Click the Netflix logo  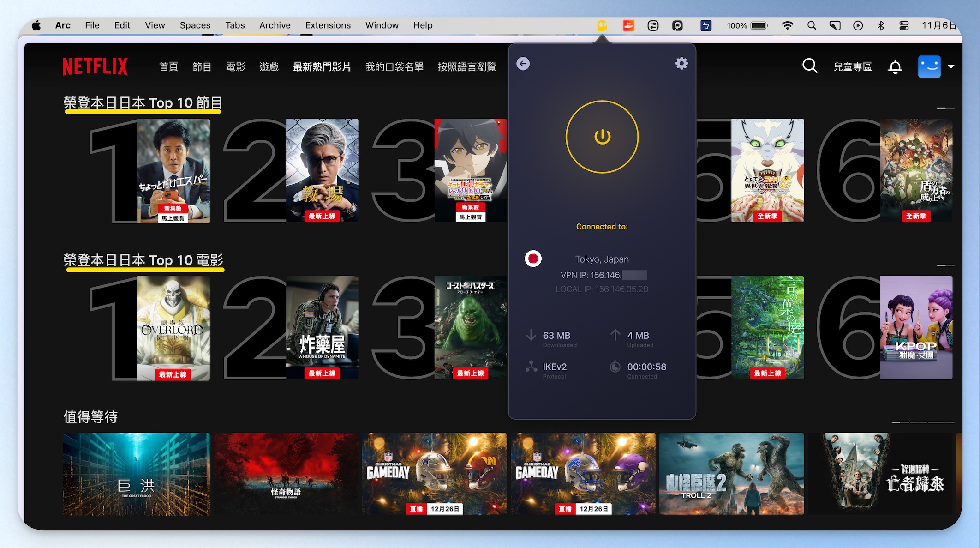click(95, 66)
